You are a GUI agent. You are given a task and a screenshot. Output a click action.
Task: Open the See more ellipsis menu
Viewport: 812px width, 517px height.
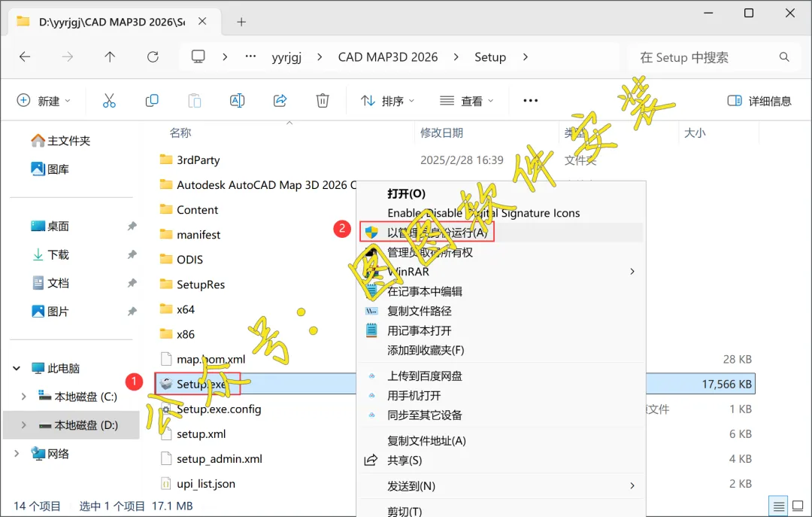click(x=530, y=101)
